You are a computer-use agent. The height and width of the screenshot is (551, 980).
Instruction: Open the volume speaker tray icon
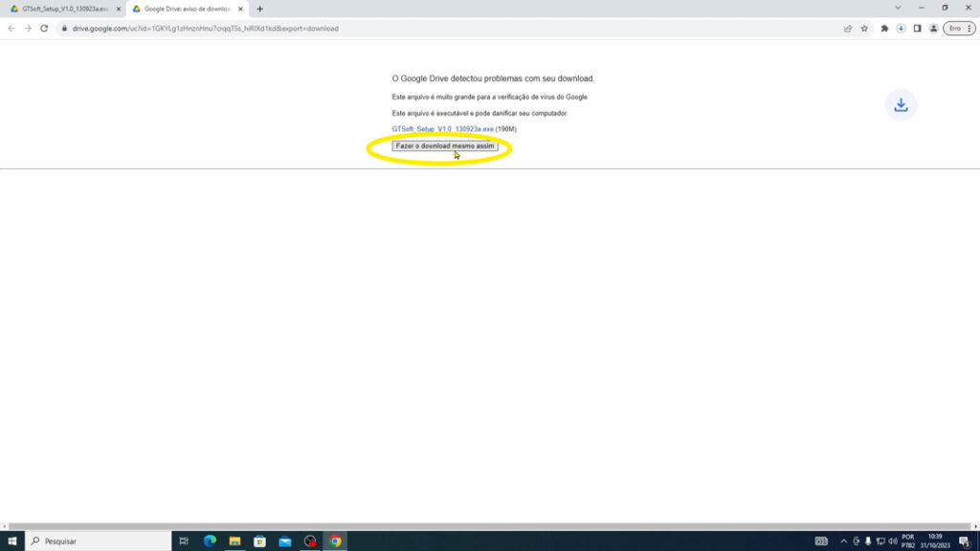893,541
